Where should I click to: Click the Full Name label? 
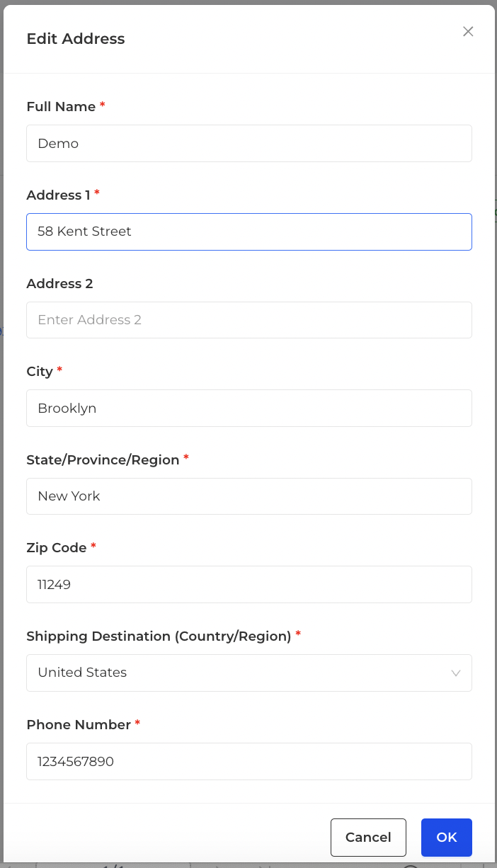coord(61,106)
